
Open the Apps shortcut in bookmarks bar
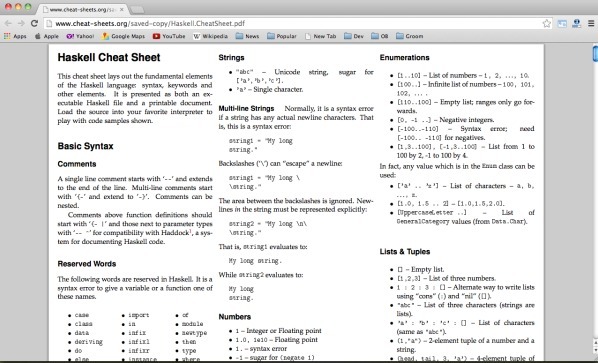click(15, 36)
